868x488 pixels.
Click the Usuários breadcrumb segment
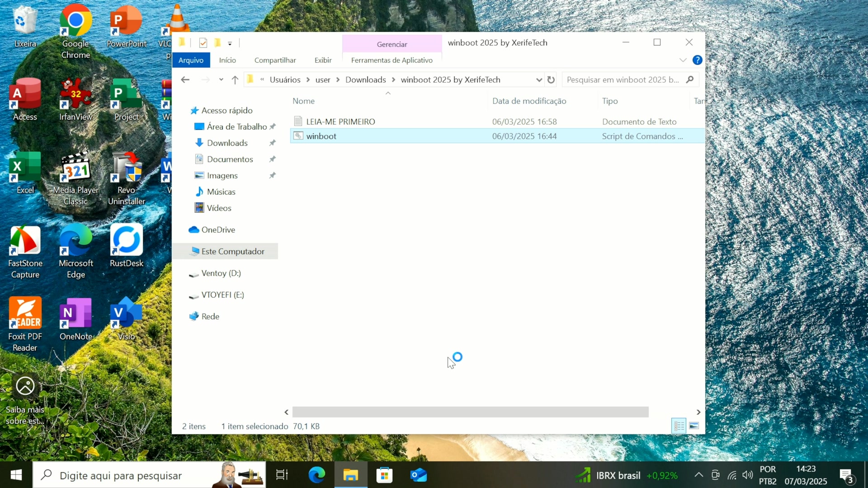click(285, 80)
